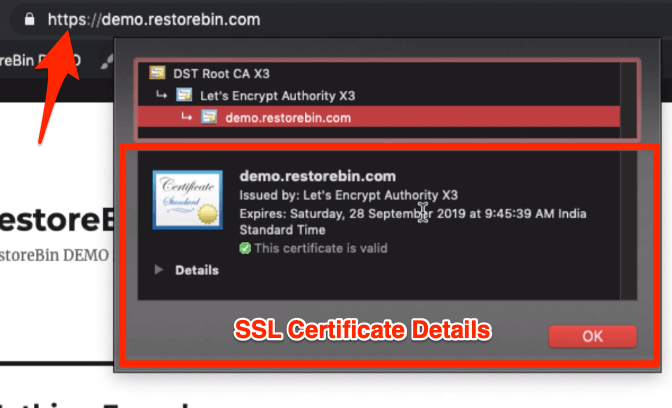Screen dimensions: 672x408
Task: Click 'This certificate is valid' text
Action: 321,248
